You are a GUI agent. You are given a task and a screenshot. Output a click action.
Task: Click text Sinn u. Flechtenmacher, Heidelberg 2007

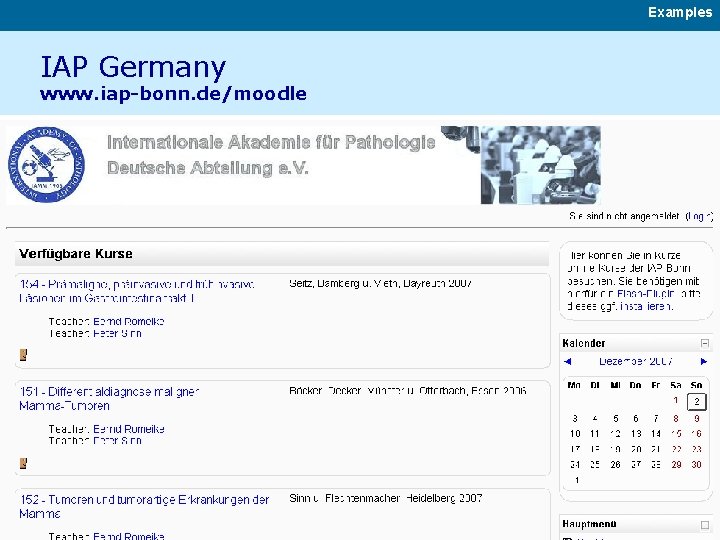[x=386, y=498]
